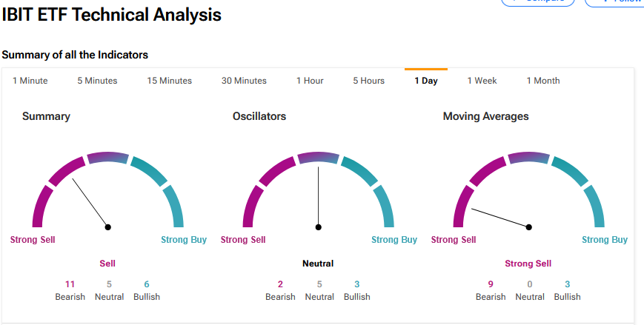Click the Follow button at top right
This screenshot has height=325, width=644.
pyautogui.click(x=615, y=2)
